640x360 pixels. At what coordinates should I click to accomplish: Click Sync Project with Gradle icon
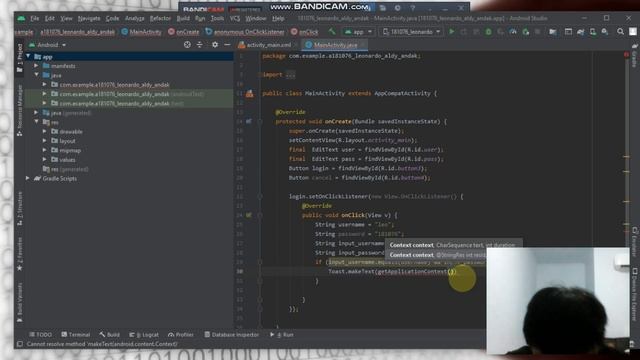[x=580, y=31]
